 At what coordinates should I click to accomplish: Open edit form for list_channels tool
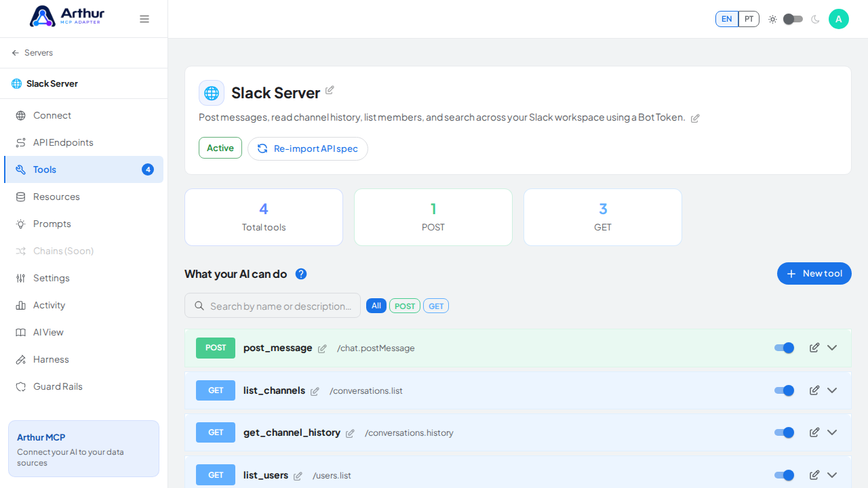(x=814, y=390)
